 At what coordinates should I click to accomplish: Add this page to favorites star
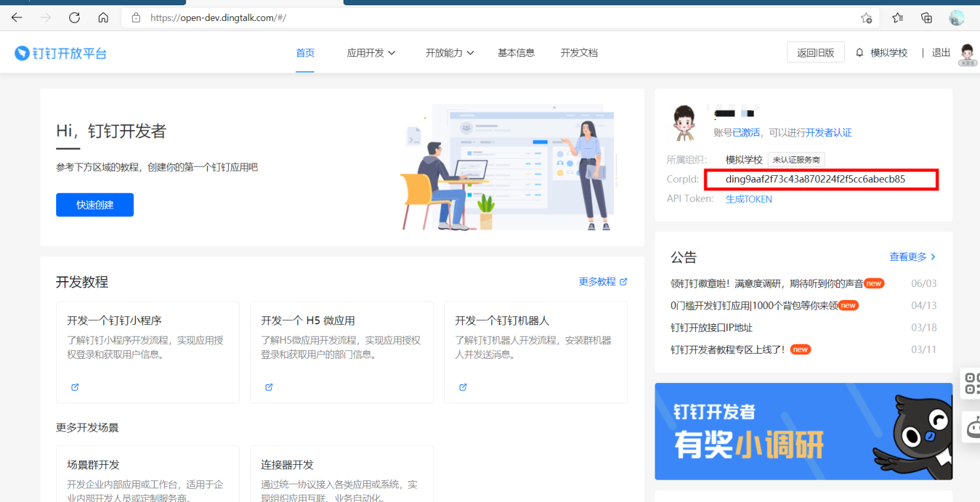coord(866,18)
